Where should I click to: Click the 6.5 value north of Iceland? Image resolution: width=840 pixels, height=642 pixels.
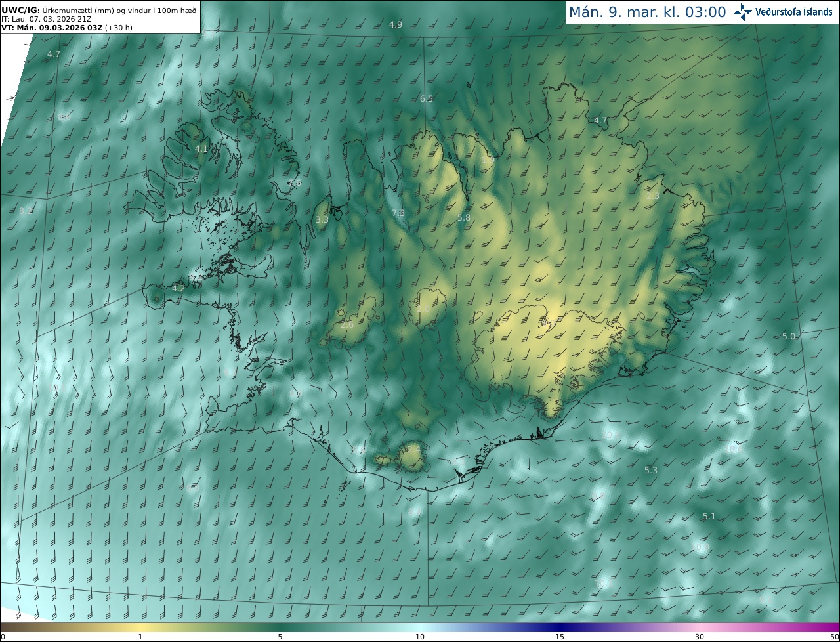pyautogui.click(x=427, y=98)
